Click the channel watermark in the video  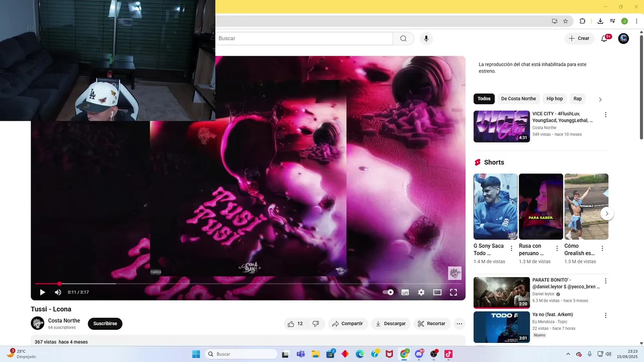tap(455, 273)
